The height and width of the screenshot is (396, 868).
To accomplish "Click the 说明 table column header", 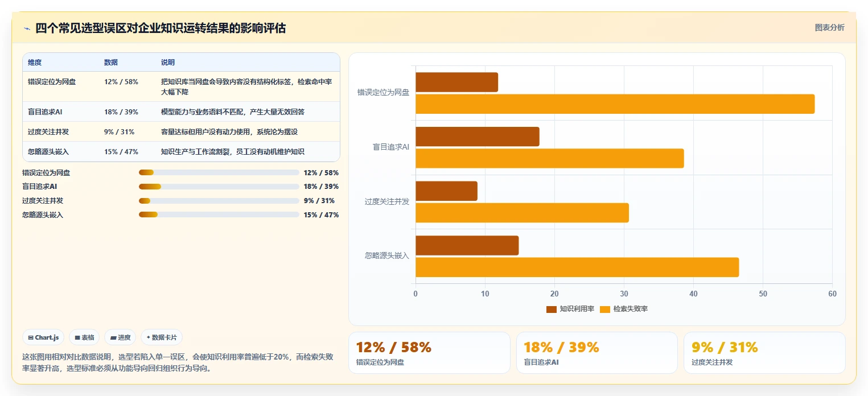I will point(168,63).
